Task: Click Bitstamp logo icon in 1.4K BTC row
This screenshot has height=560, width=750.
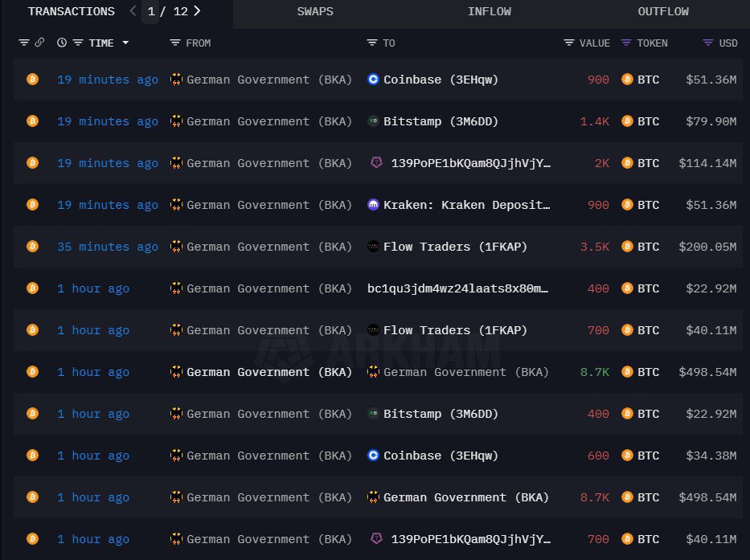Action: click(x=373, y=121)
